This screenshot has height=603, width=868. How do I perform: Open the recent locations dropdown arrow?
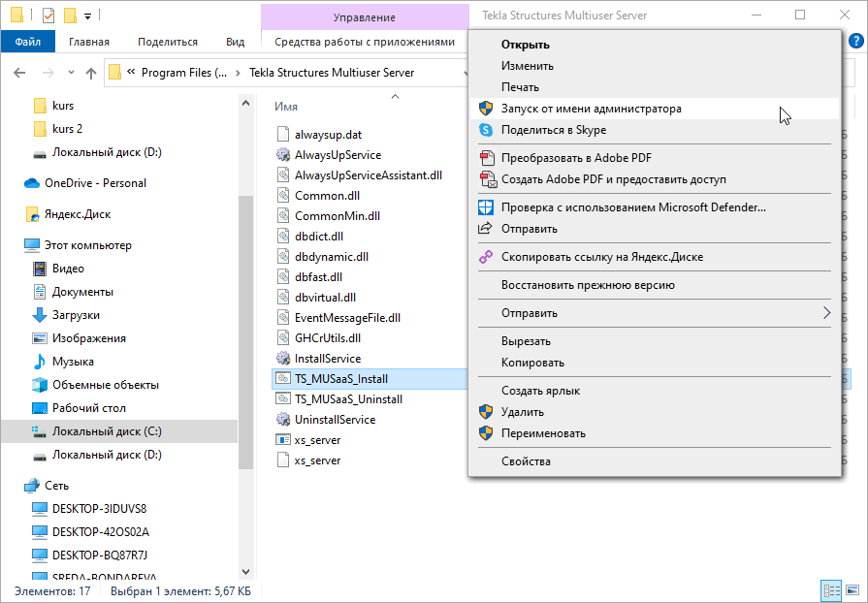tap(71, 73)
